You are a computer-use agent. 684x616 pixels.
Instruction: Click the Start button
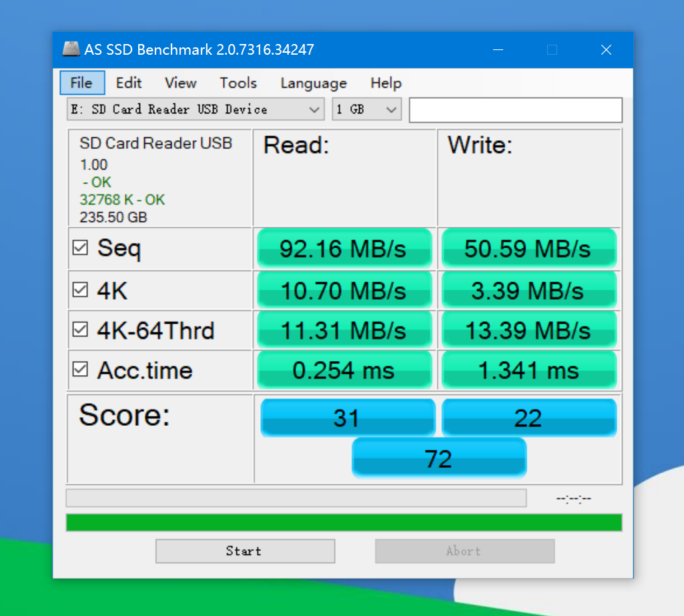click(x=245, y=551)
